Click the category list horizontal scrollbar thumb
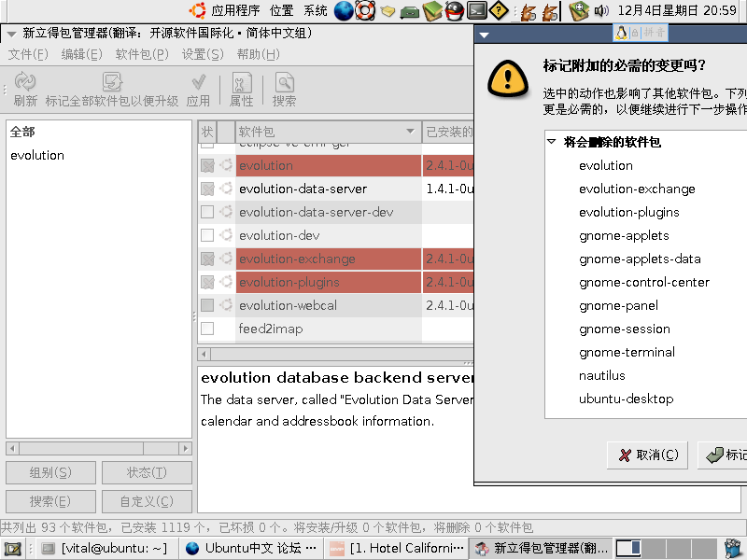Screen dimensions: 747x560 (81, 448)
